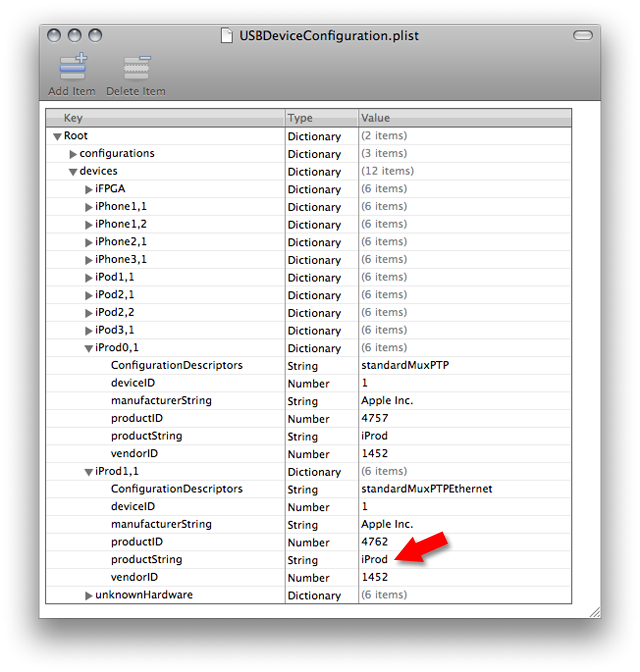Expand the iPod2,1 entry

[89, 295]
